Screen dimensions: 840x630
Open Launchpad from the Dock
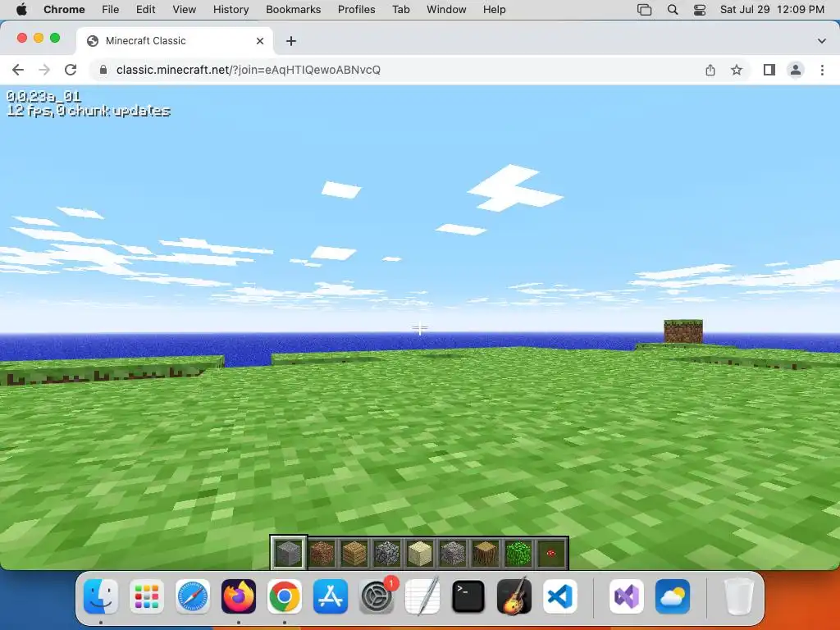pos(147,596)
